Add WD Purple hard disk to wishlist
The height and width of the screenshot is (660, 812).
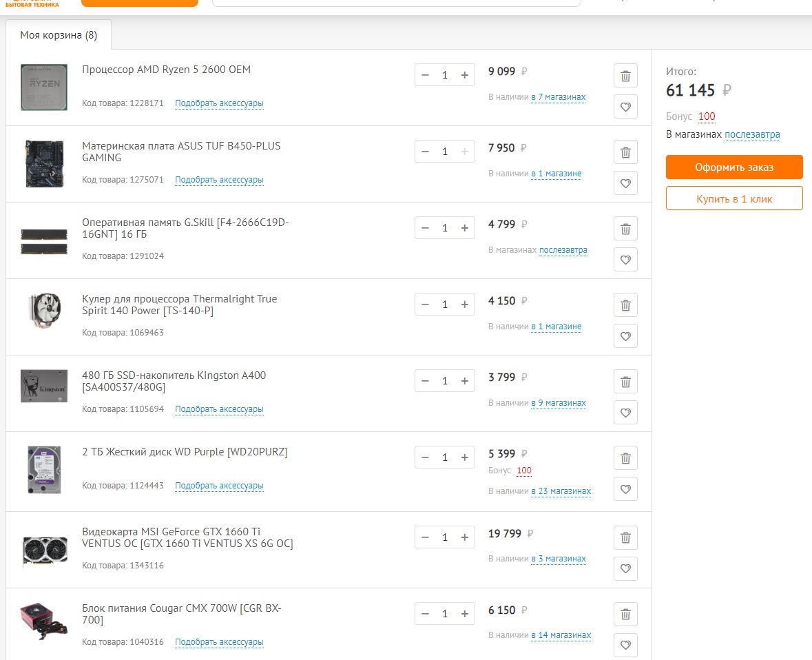coord(625,489)
